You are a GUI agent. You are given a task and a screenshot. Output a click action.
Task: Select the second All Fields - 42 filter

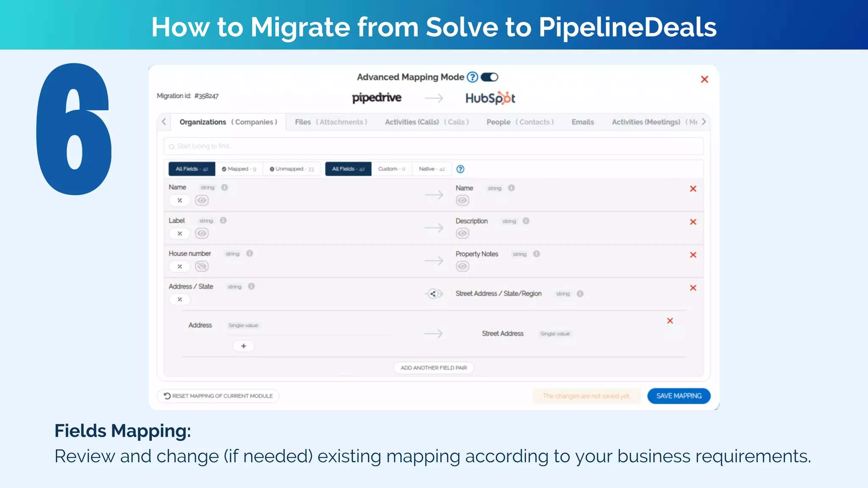coord(348,169)
